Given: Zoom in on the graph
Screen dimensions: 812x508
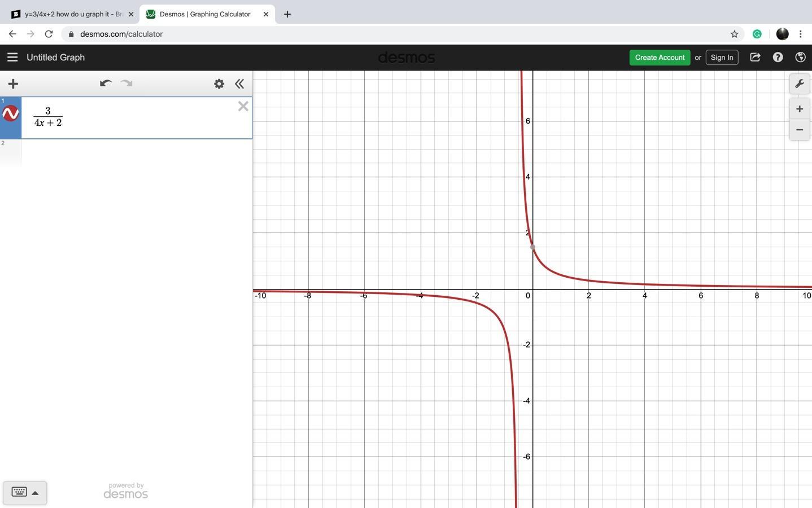Looking at the screenshot, I should [x=800, y=109].
